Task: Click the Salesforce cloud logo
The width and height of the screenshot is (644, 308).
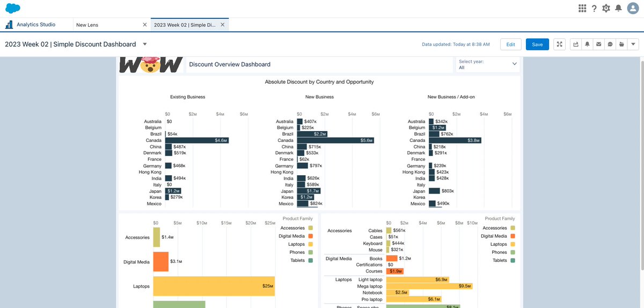Action: 13,8
